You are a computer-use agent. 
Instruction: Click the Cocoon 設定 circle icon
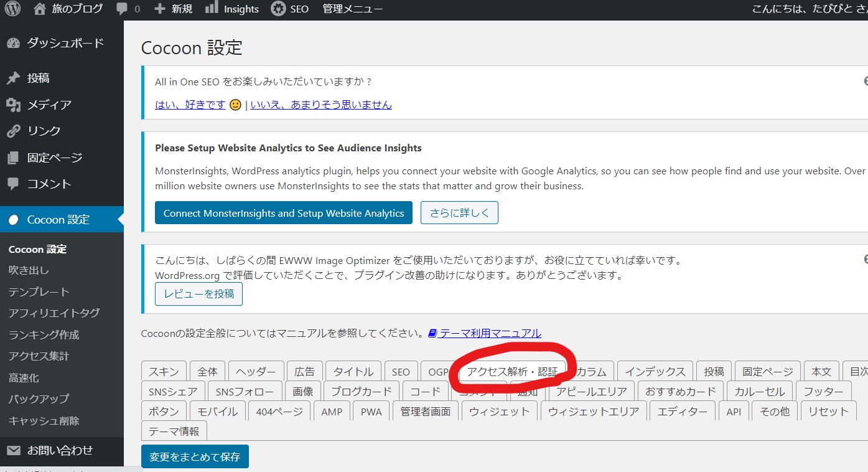click(x=14, y=220)
